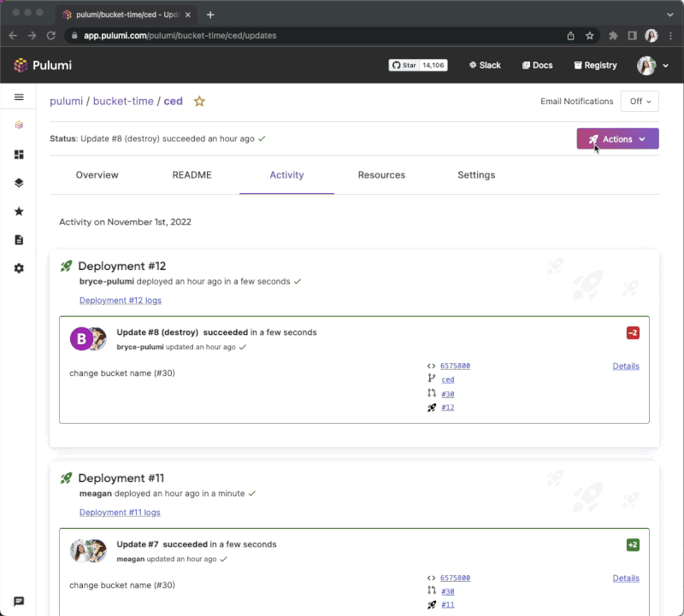
Task: Open the ced branch link
Action: coord(447,379)
